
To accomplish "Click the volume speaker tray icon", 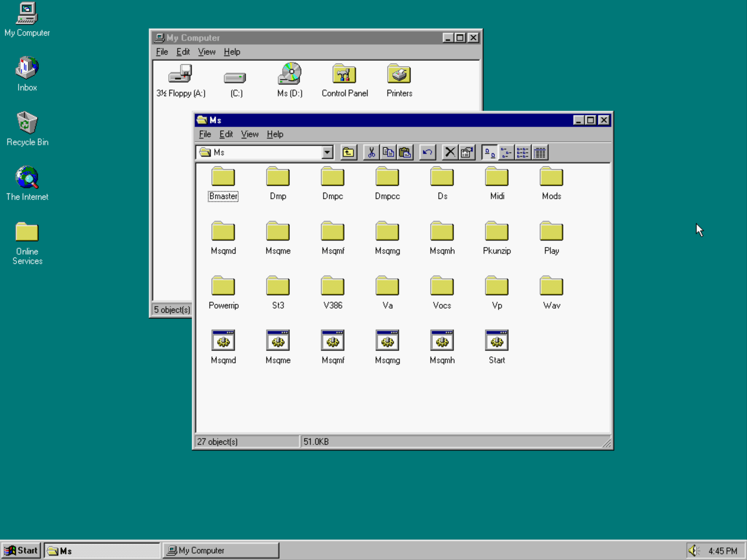I will 694,551.
